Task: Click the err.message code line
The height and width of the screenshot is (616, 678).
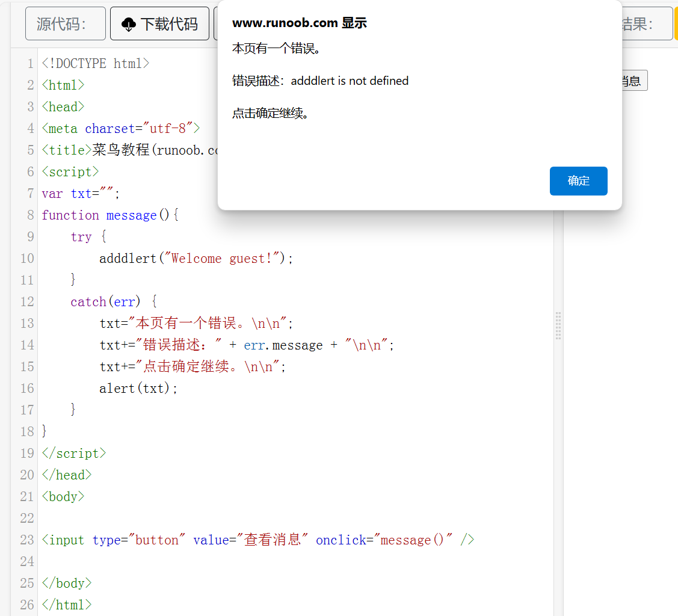Action: pos(247,345)
